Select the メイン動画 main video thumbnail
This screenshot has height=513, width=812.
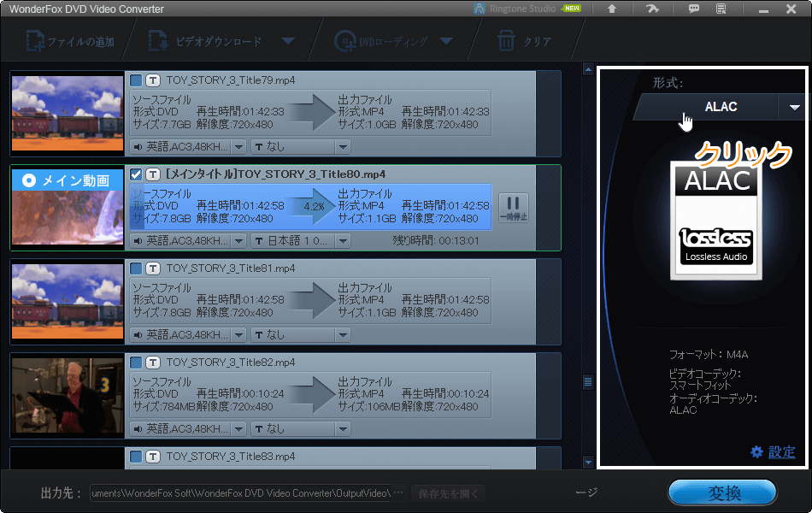[68, 207]
